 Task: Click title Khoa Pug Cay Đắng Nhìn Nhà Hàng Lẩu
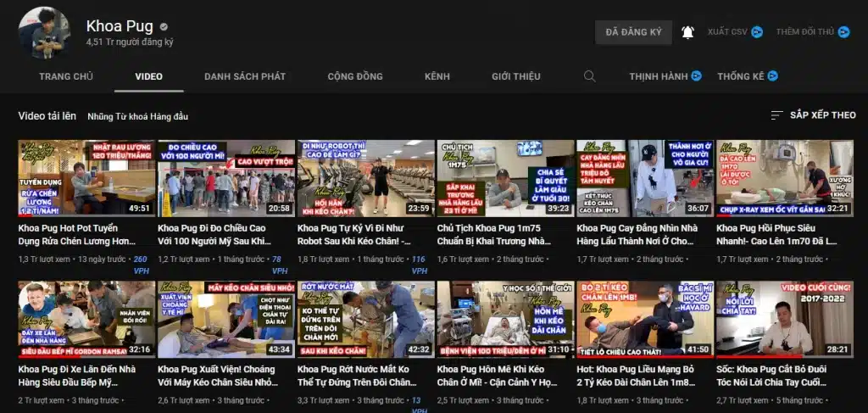(637, 235)
